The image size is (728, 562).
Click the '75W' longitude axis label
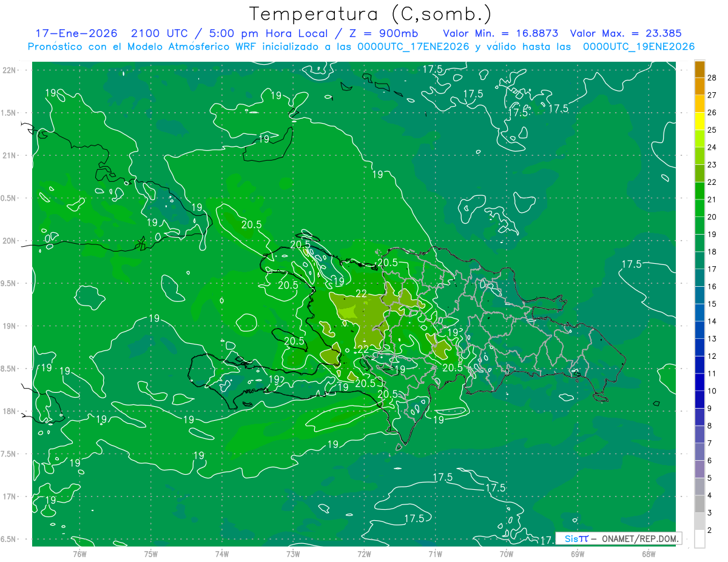pyautogui.click(x=151, y=554)
